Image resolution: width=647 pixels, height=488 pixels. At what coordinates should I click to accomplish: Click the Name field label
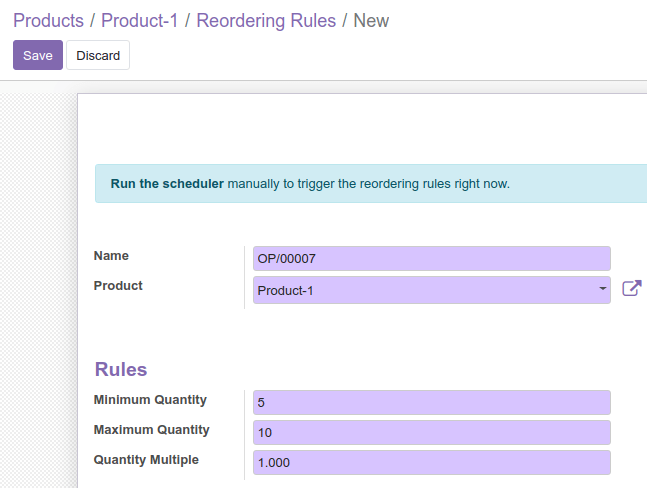point(111,256)
